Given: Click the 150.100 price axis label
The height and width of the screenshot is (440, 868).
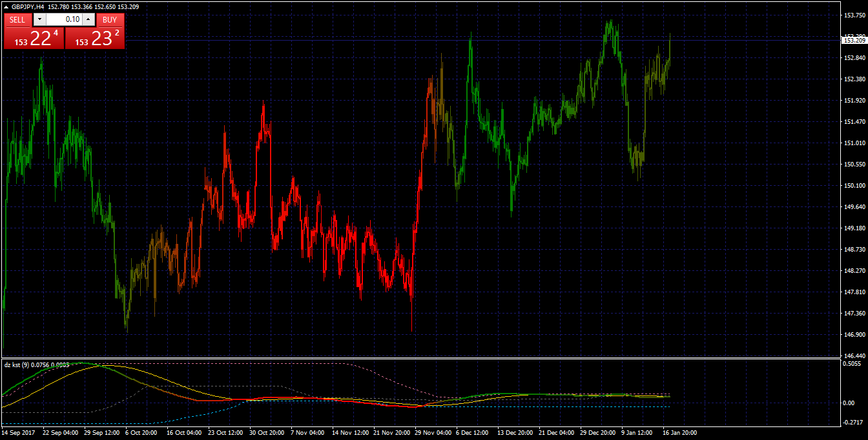Looking at the screenshot, I should click(x=854, y=186).
